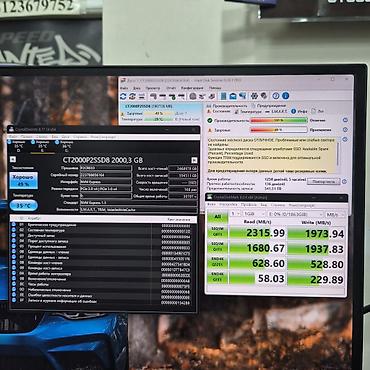Viewport: 370px width, 370px height.
Task: Select the CT2000P2SSD8 disk entry in Hard Disk Sentinel list
Action: click(161, 113)
